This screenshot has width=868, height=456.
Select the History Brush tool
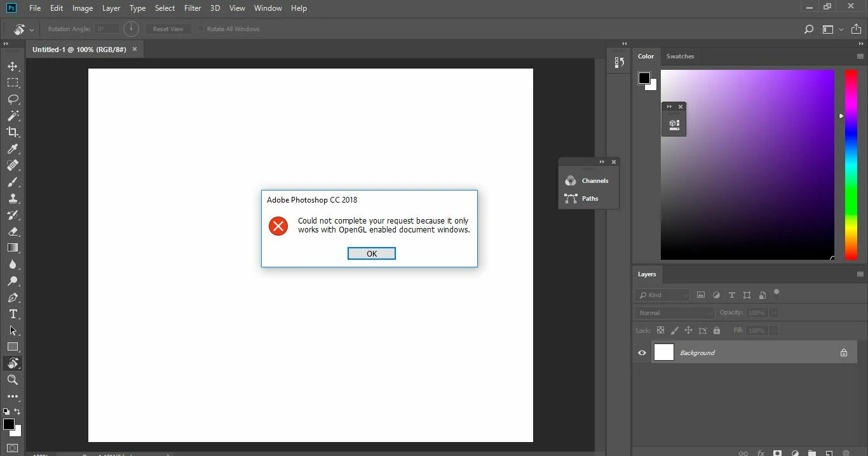click(13, 215)
